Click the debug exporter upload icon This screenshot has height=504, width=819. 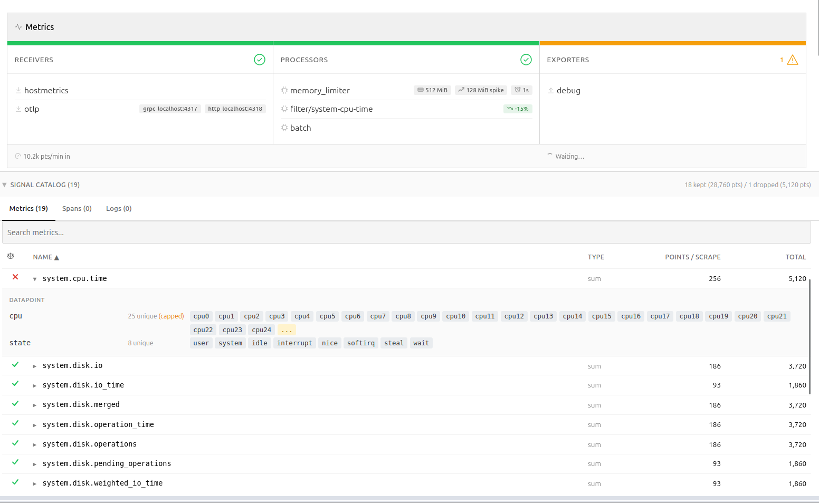(550, 90)
